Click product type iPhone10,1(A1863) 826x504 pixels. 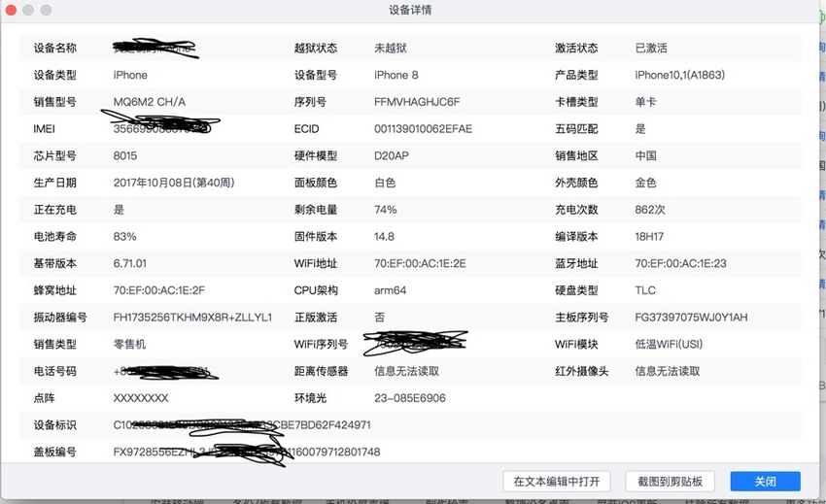679,75
